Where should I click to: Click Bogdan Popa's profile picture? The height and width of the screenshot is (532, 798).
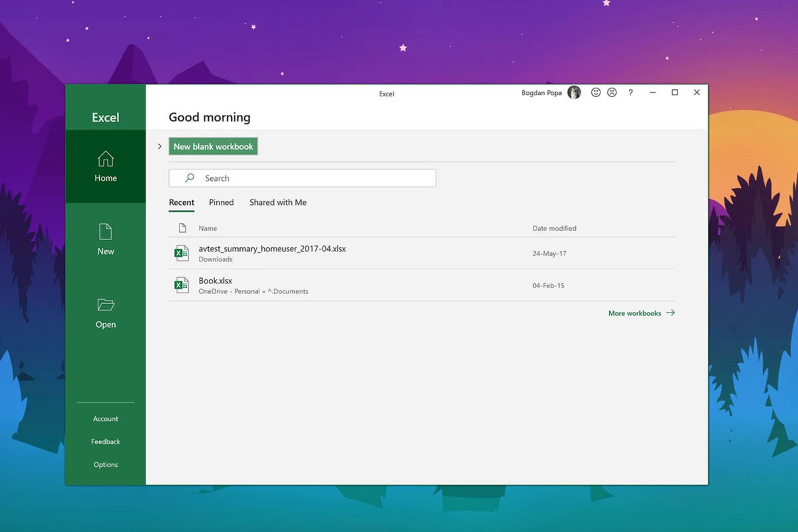tap(574, 92)
